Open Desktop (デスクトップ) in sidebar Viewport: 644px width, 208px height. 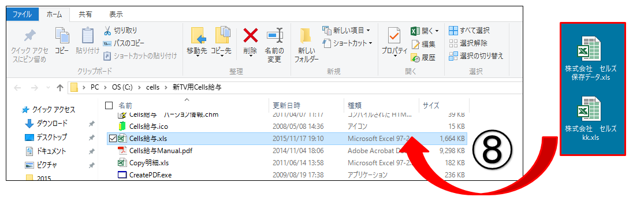[52, 138]
